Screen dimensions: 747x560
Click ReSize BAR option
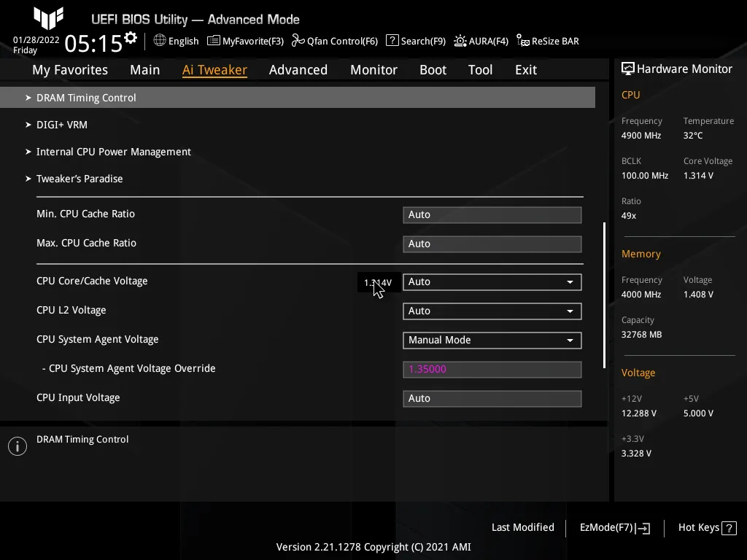tap(555, 42)
